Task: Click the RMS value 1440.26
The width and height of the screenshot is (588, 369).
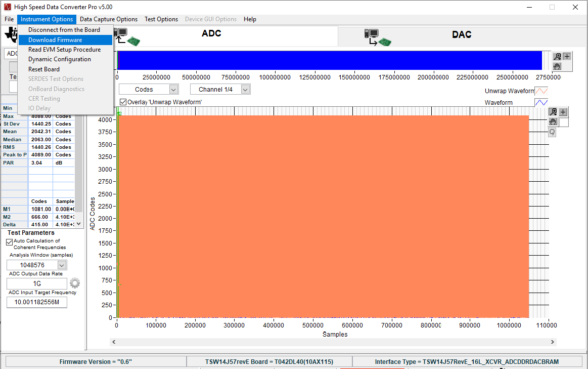Action: coord(40,147)
